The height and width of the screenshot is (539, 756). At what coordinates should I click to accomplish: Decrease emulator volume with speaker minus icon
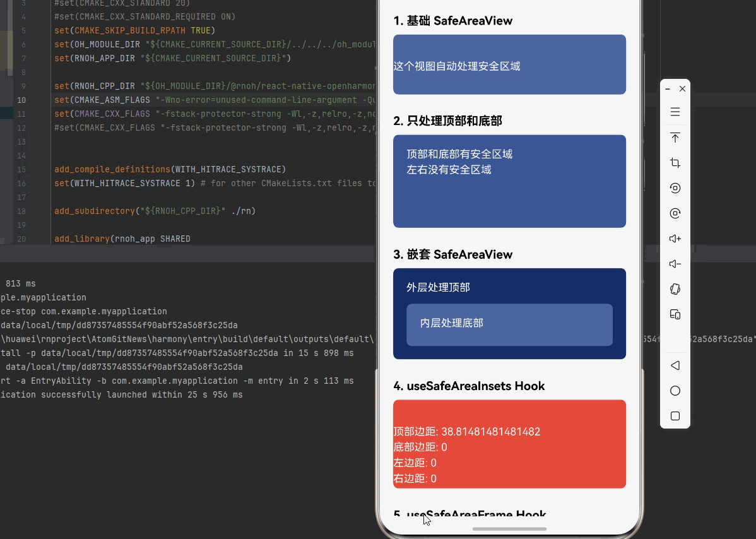point(675,264)
